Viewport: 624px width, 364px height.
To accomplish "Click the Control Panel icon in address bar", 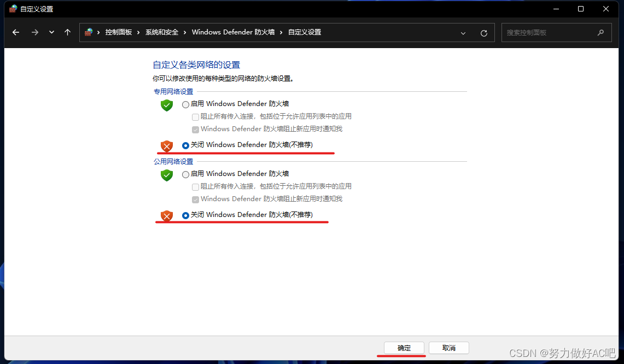I will pos(89,32).
